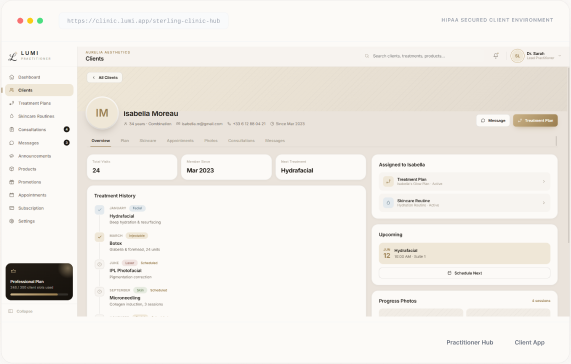This screenshot has height=364, width=571.
Task: Click the Injectable tag on Botox entry
Action: click(x=137, y=236)
